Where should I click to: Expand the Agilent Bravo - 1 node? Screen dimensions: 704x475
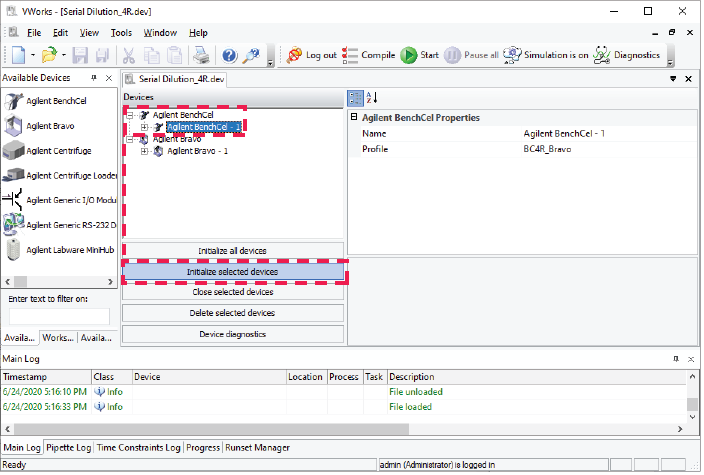[x=144, y=152]
